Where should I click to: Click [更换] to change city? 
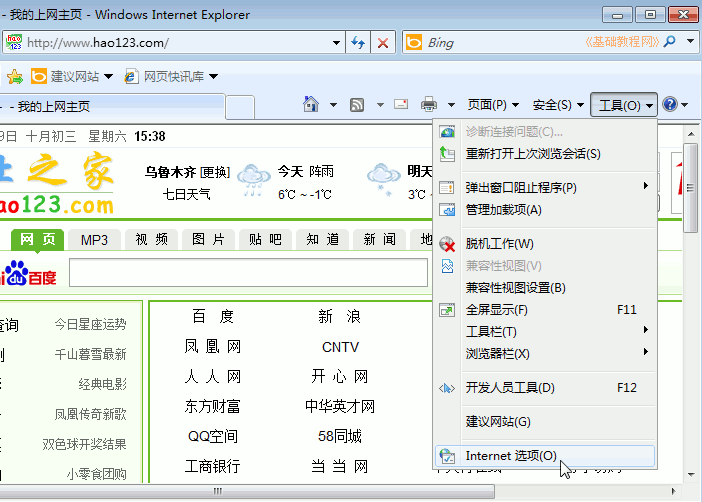point(215,172)
